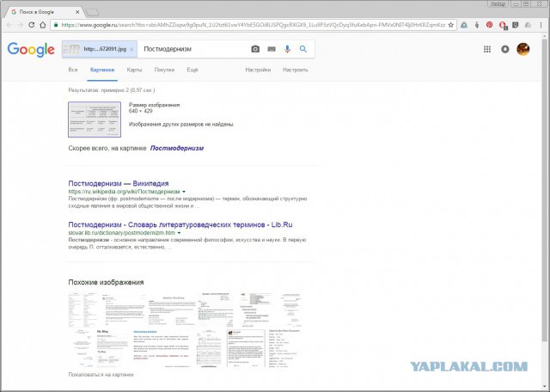550x392 pixels.
Task: Open the 'Ещё' more menu
Action: pyautogui.click(x=192, y=70)
